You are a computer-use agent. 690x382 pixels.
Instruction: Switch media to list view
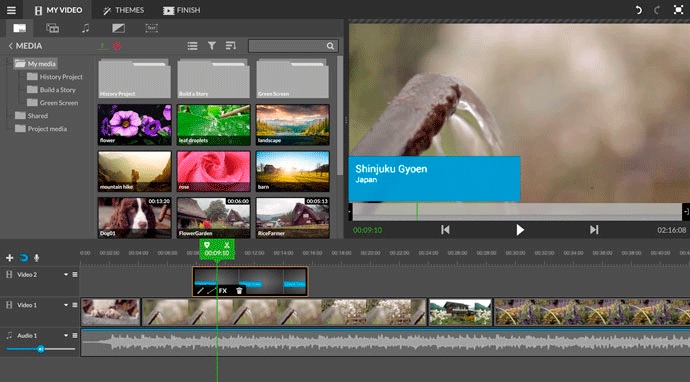tap(192, 46)
